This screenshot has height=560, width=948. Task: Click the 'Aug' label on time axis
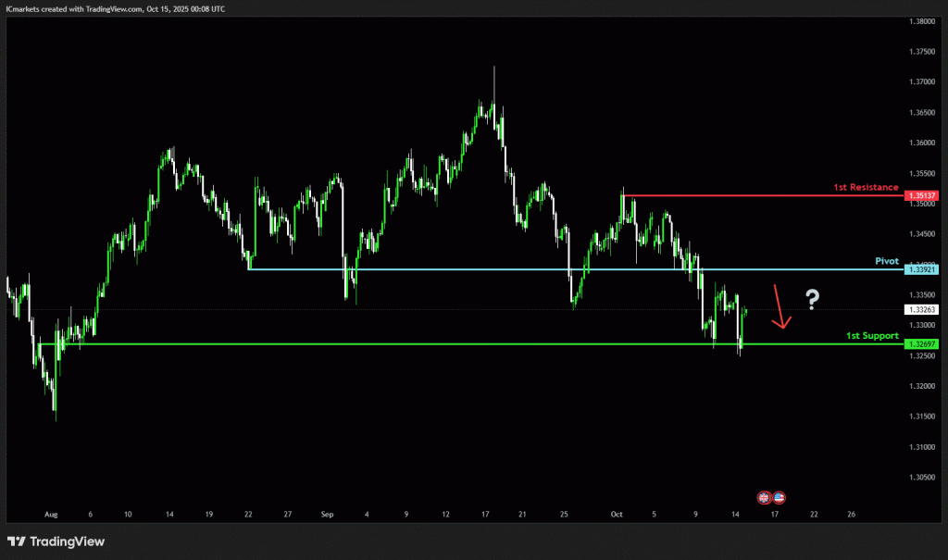tap(49, 513)
